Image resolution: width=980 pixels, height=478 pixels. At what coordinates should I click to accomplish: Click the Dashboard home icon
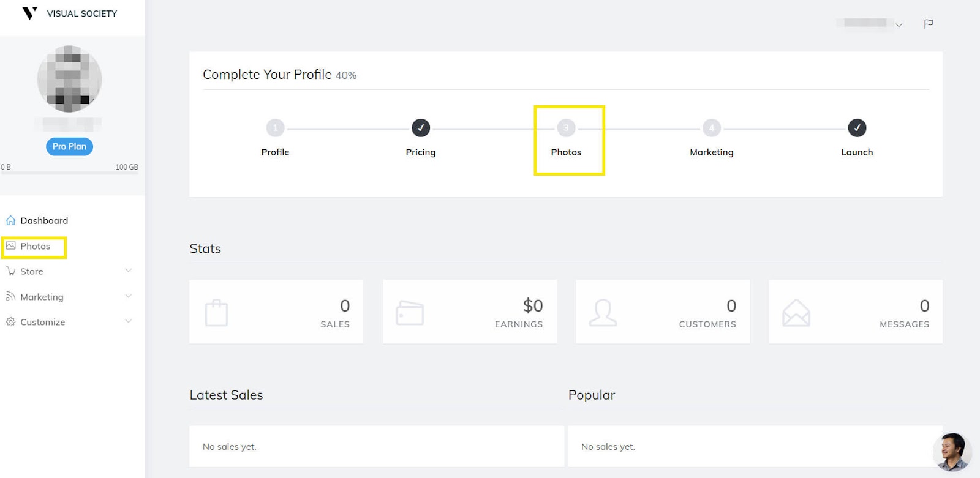(10, 220)
